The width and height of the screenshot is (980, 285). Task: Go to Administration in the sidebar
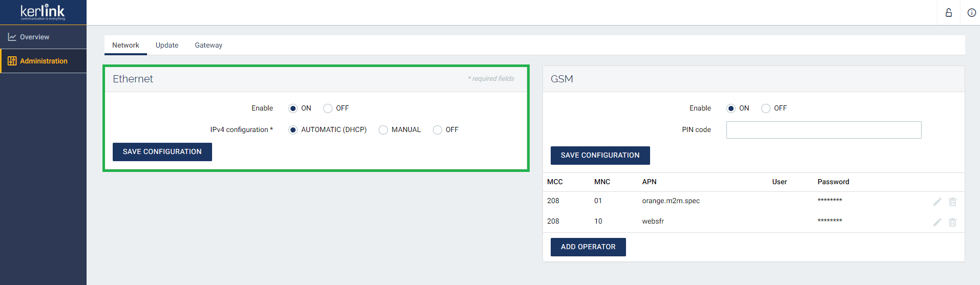pos(44,61)
